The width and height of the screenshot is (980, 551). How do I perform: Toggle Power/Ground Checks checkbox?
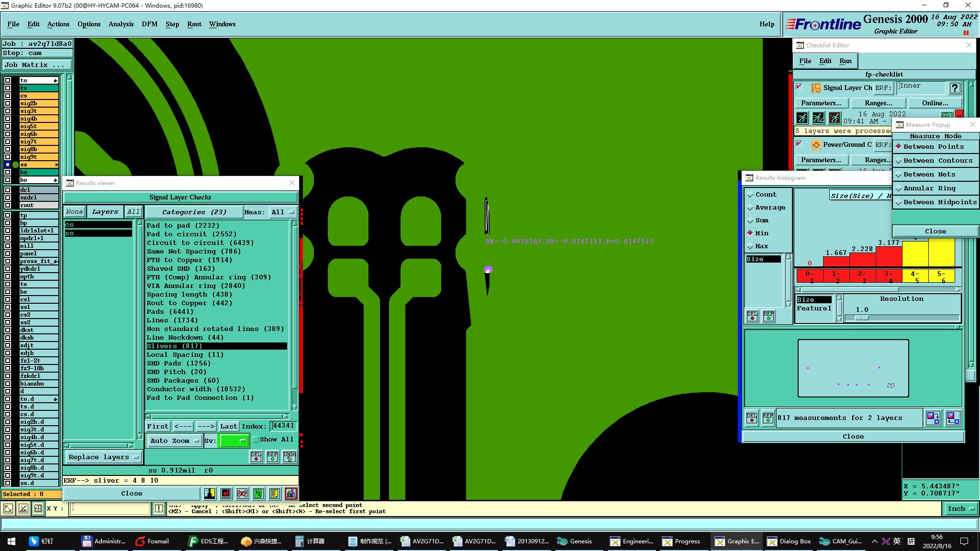pos(799,143)
